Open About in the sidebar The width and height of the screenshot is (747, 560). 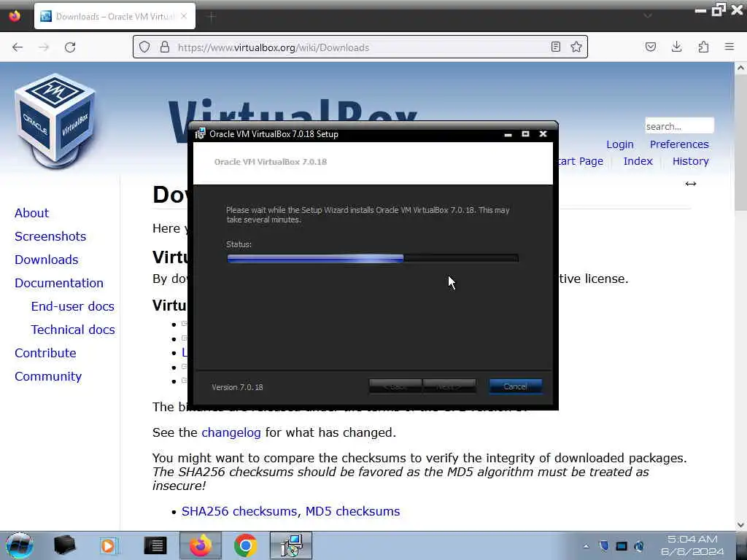(x=31, y=213)
